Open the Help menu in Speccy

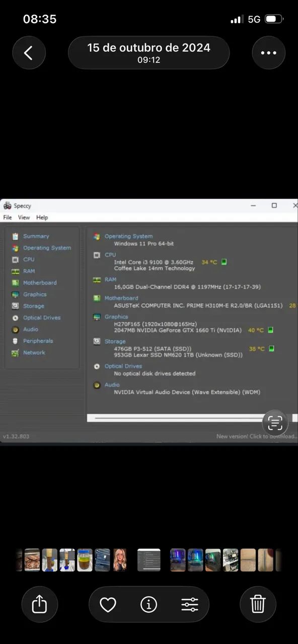(42, 217)
